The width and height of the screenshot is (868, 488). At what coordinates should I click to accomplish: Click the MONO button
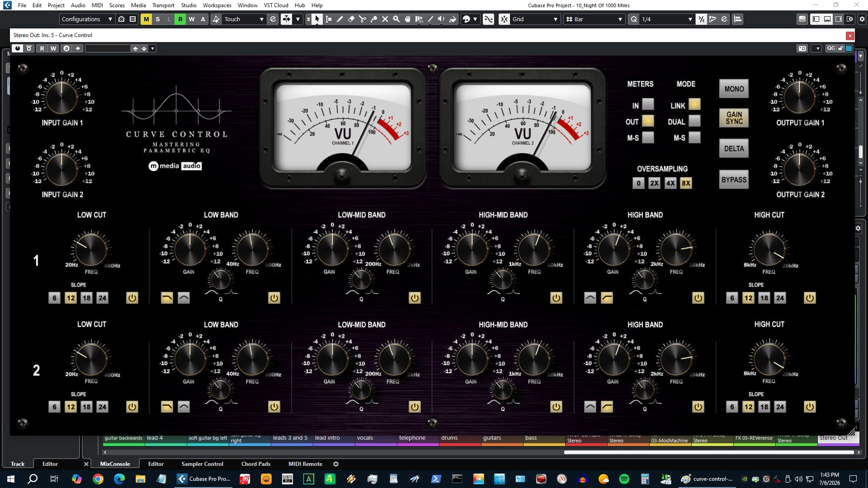tap(734, 89)
